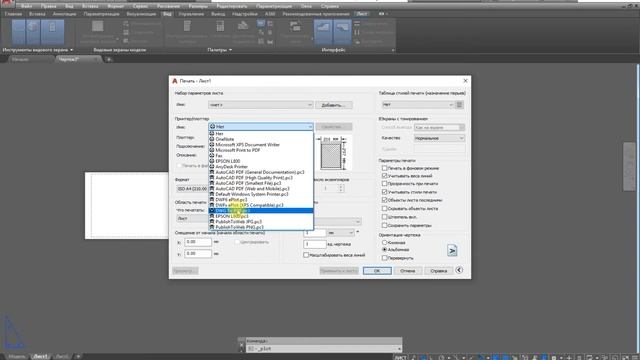Enable Прозрачность при печати checkbox
The height and width of the screenshot is (360, 640).
tap(384, 184)
